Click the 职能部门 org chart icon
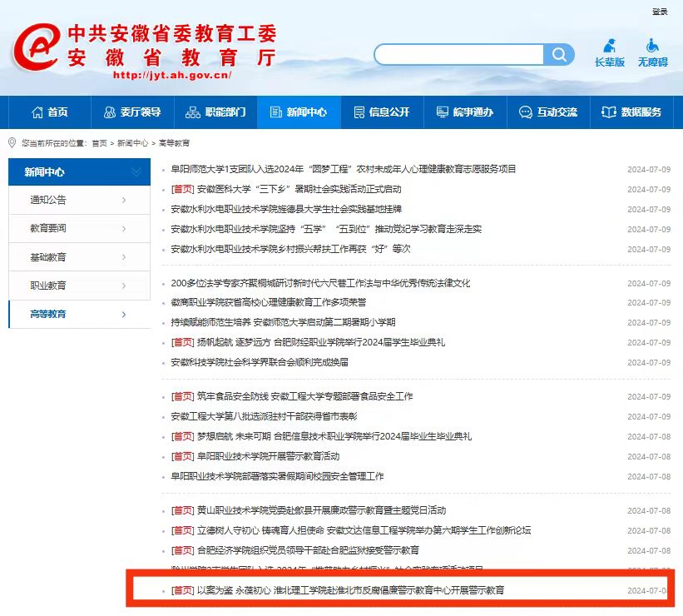The width and height of the screenshot is (683, 616). [193, 112]
